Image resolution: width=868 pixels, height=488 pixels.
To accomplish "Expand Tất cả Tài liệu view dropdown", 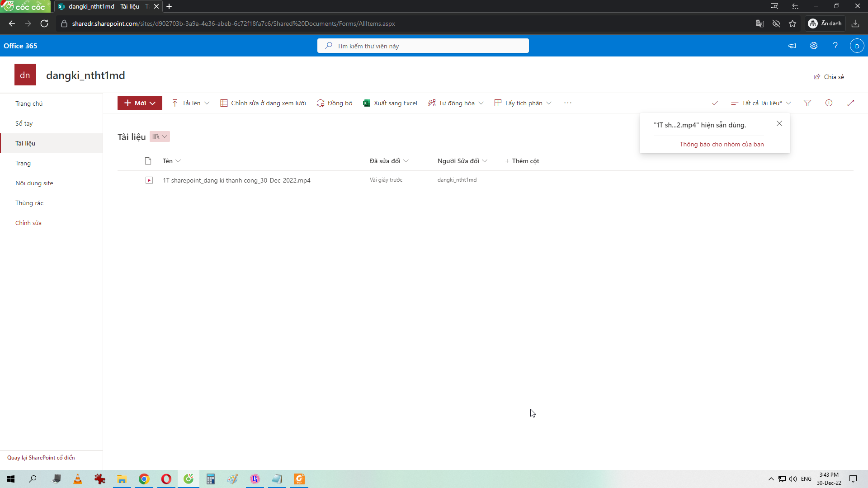I will 761,103.
